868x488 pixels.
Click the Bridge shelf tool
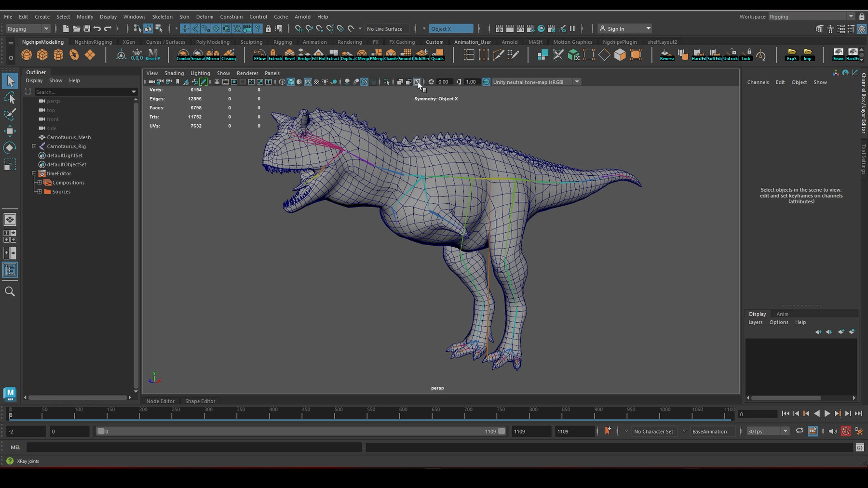(x=304, y=54)
